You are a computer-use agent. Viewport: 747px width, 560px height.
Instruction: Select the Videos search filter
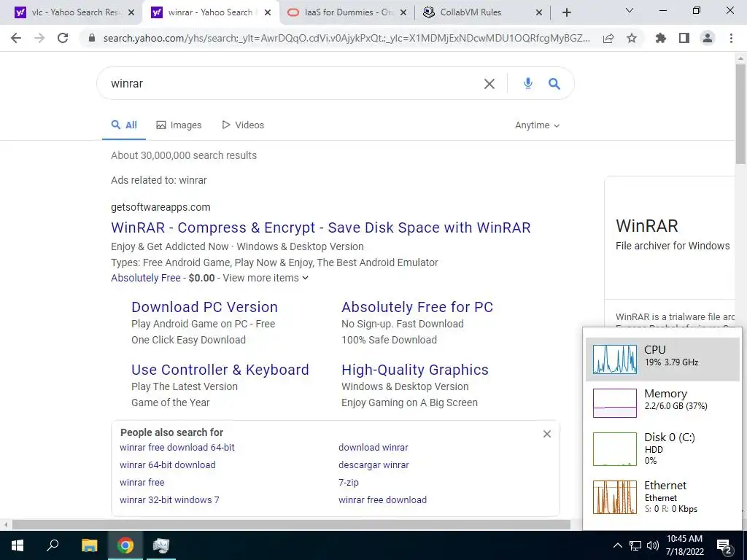(x=243, y=125)
